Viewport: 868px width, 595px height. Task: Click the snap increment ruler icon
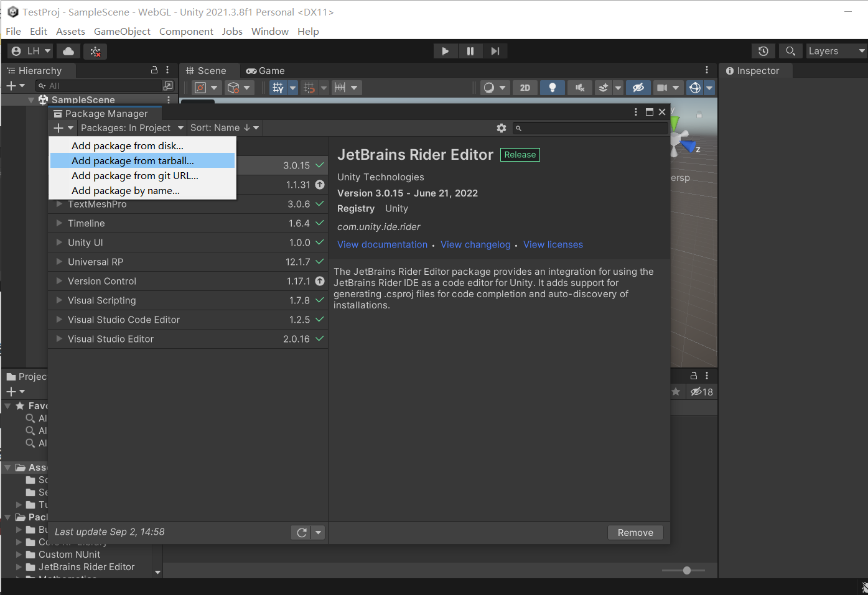coord(340,88)
